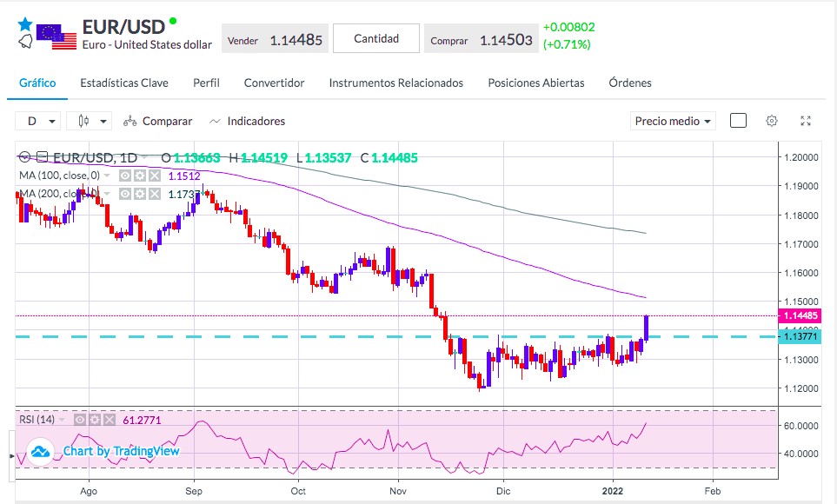The height and width of the screenshot is (504, 837).
Task: Click the MA 100 value 1.1512
Action: [184, 176]
